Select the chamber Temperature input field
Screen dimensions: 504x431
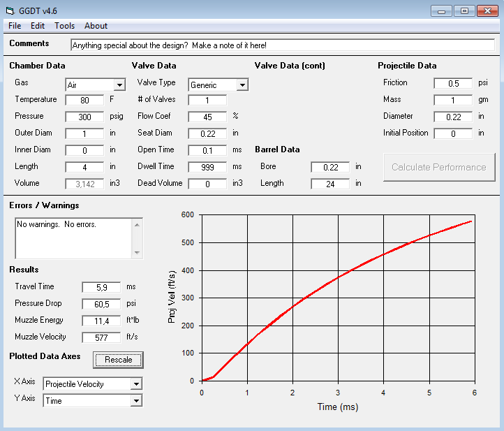[x=84, y=100]
